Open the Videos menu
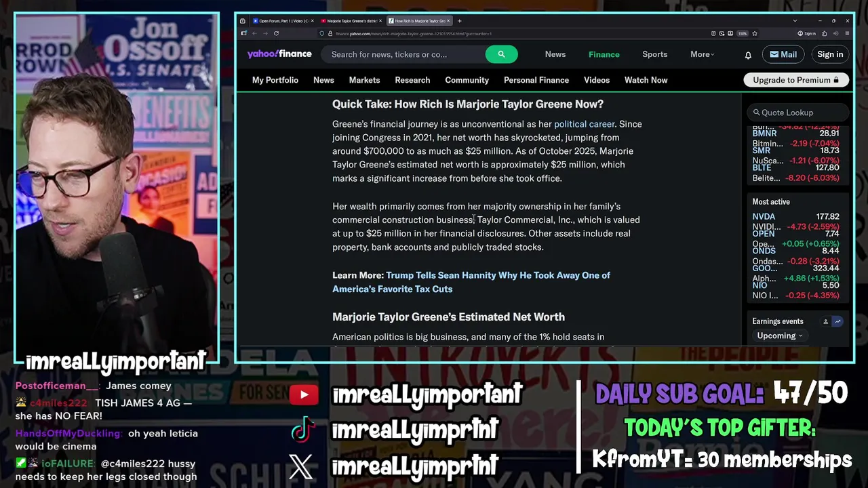Viewport: 868px width, 488px height. (x=597, y=80)
